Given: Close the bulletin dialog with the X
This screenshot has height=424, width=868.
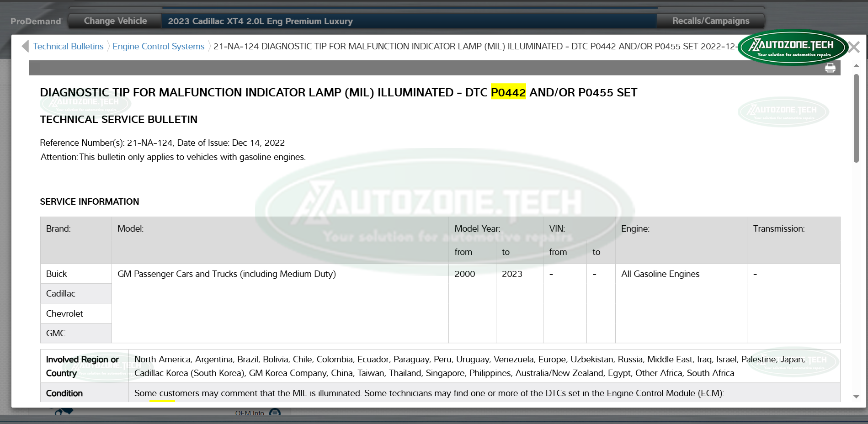Looking at the screenshot, I should coord(853,47).
